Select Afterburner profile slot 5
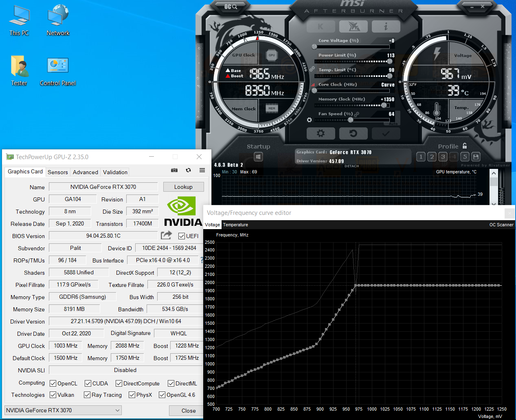 coord(465,157)
